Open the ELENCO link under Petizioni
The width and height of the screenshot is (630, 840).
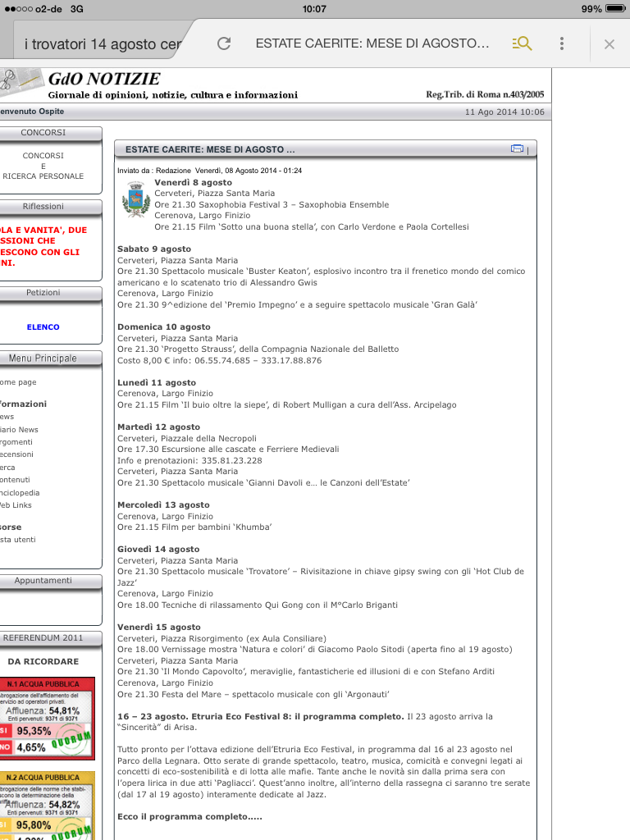(x=43, y=327)
